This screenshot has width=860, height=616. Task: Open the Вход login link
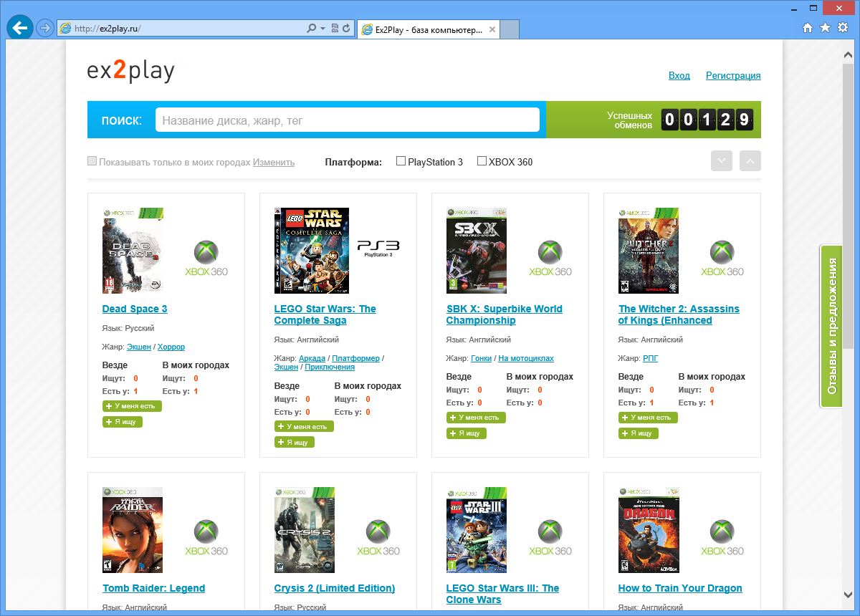click(679, 75)
